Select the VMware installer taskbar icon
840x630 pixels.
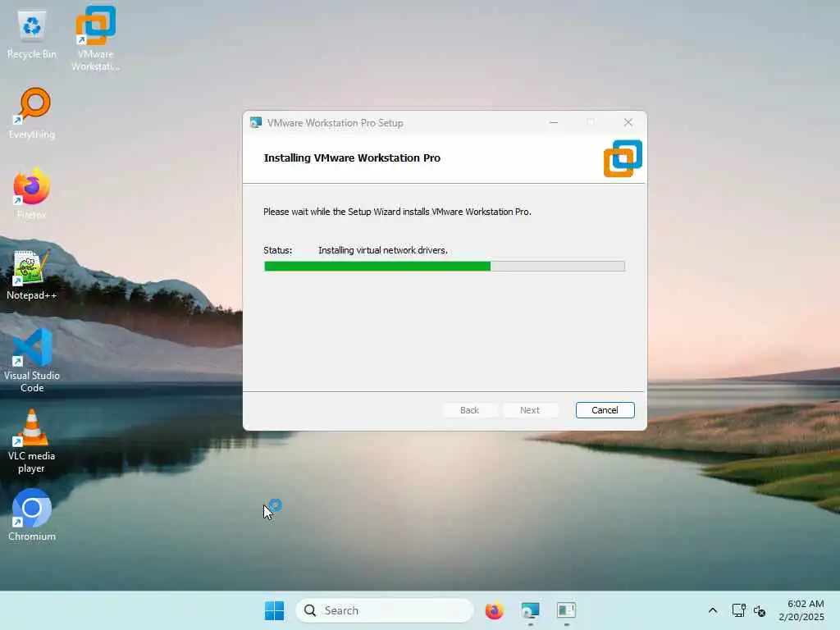pos(531,610)
